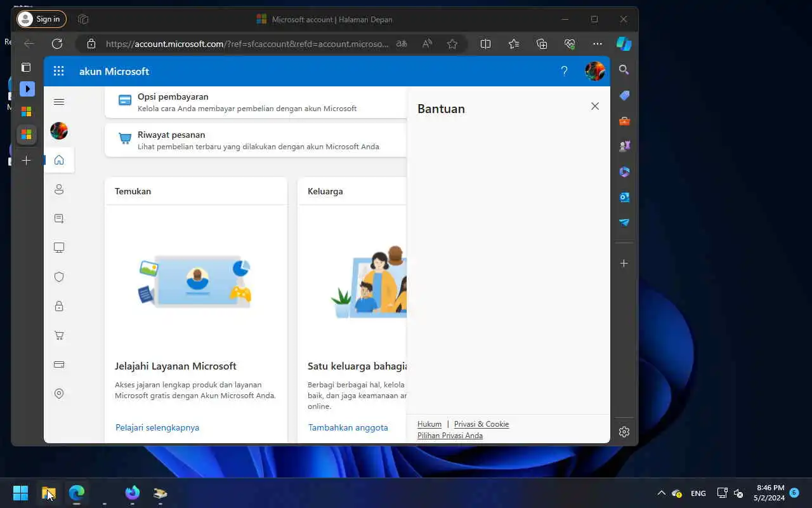
Task: Turn on Read aloud icon
Action: coord(427,44)
